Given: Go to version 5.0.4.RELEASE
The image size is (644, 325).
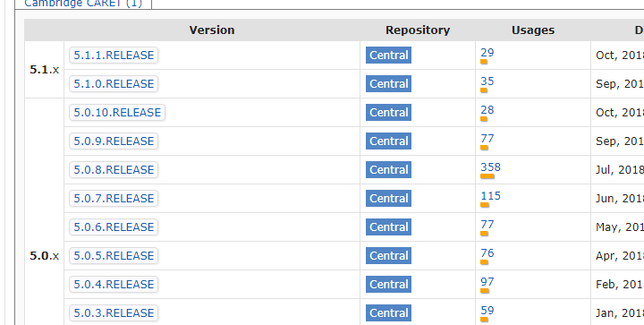Looking at the screenshot, I should click(x=114, y=285).
